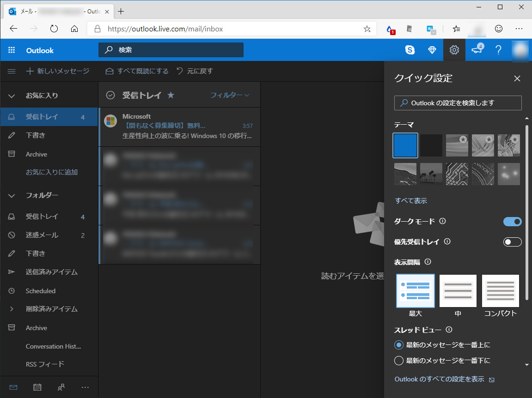532x398 pixels.
Task: Open Outlook のすべての設定を表示 link
Action: (x=439, y=379)
